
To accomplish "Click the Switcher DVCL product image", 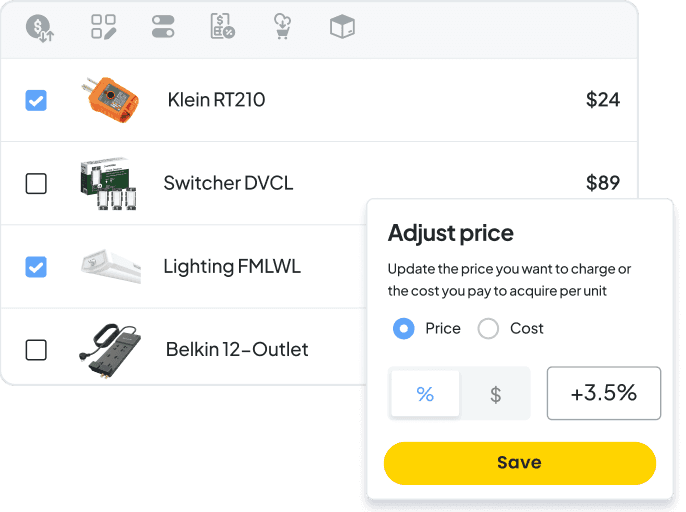I will (x=109, y=183).
